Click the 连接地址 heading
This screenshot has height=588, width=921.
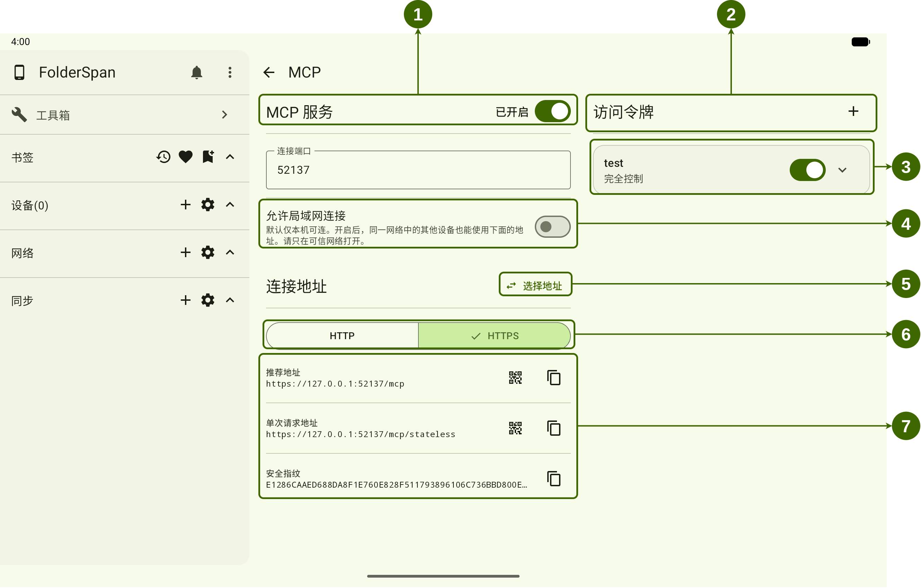click(x=296, y=286)
